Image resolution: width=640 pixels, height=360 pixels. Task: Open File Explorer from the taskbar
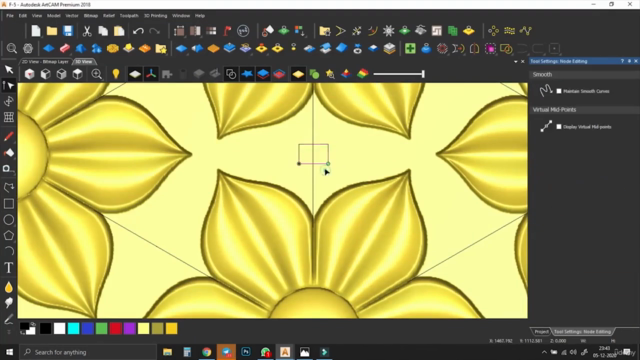[x=167, y=352]
